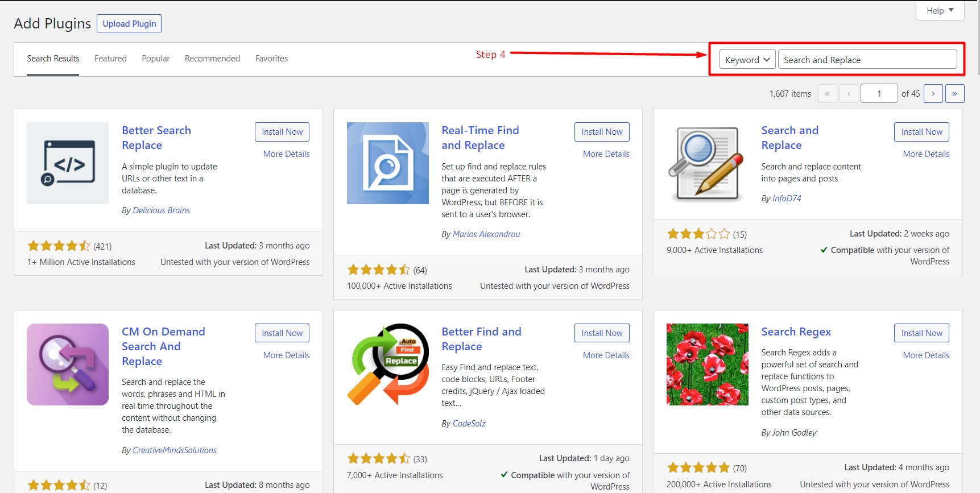Click the plugin search input field
This screenshot has width=980, height=493.
[867, 60]
